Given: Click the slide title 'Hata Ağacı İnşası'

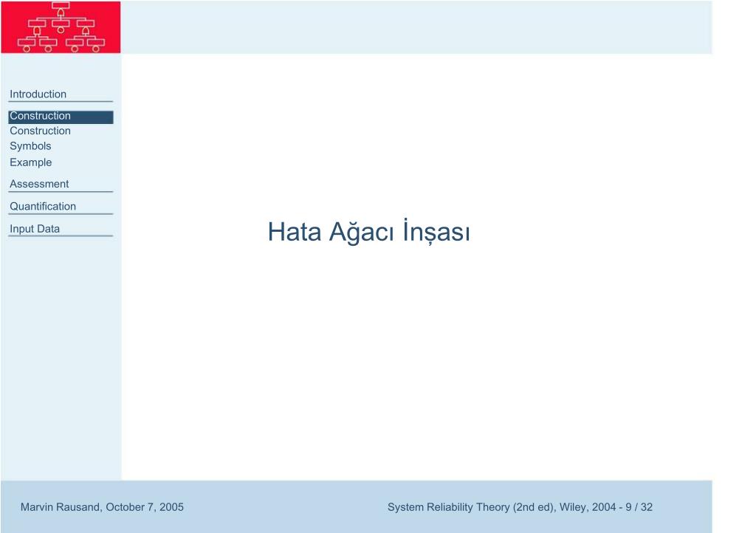Looking at the screenshot, I should coord(369,232).
